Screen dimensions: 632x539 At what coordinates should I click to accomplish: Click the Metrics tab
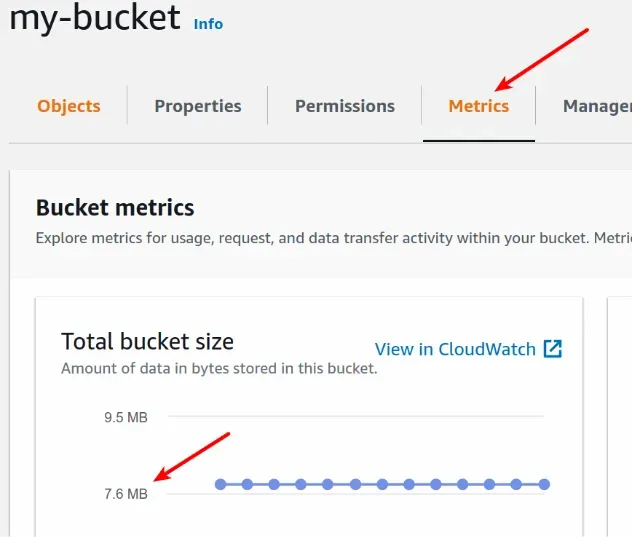tap(479, 106)
